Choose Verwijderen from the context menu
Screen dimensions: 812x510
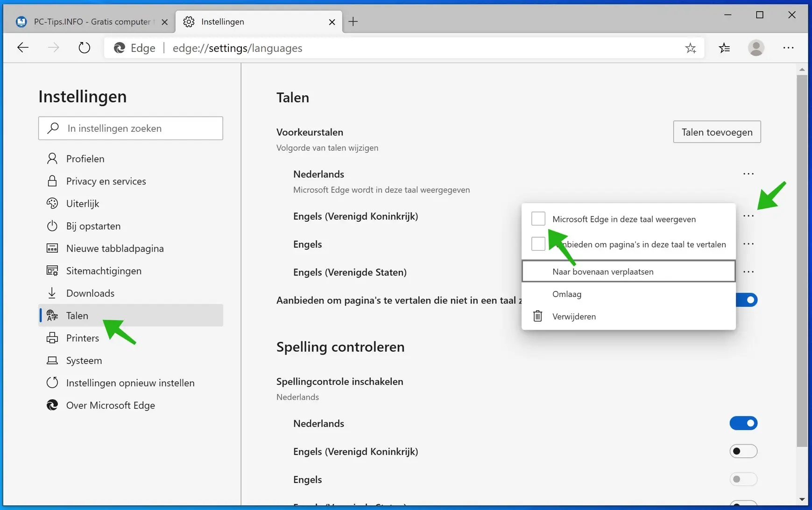tap(628, 316)
